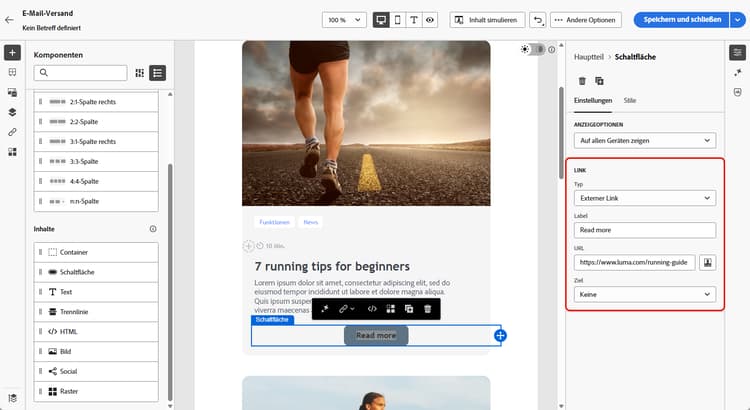Select the n:n-Spalte component
The width and height of the screenshot is (750, 410).
tap(96, 201)
